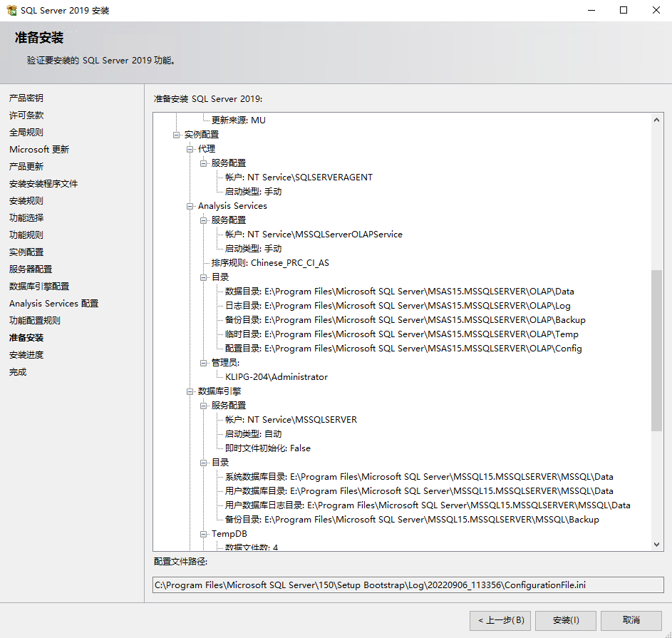Select 功能配置规则 step in sidebar
Screen dimensions: 672x638
click(x=35, y=321)
